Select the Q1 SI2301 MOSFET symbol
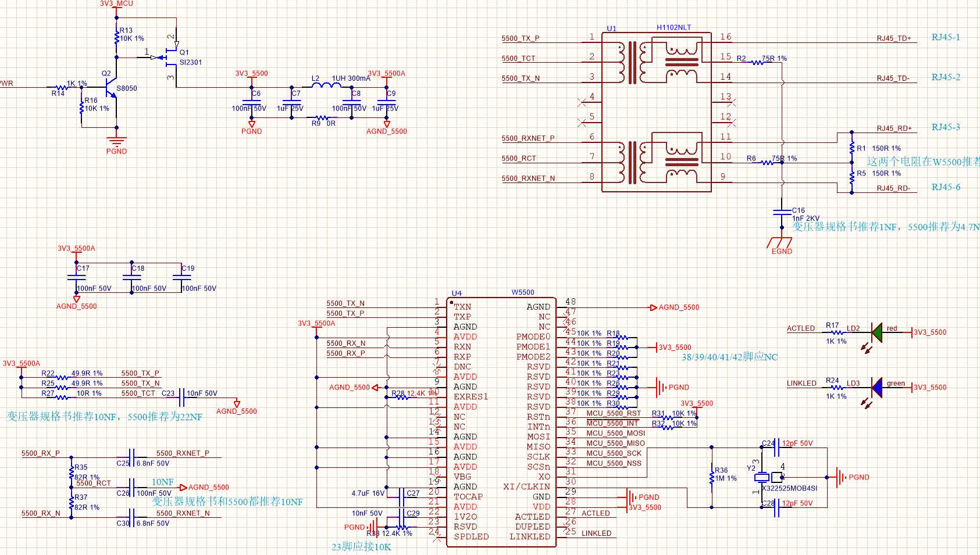The image size is (980, 555). 171,57
